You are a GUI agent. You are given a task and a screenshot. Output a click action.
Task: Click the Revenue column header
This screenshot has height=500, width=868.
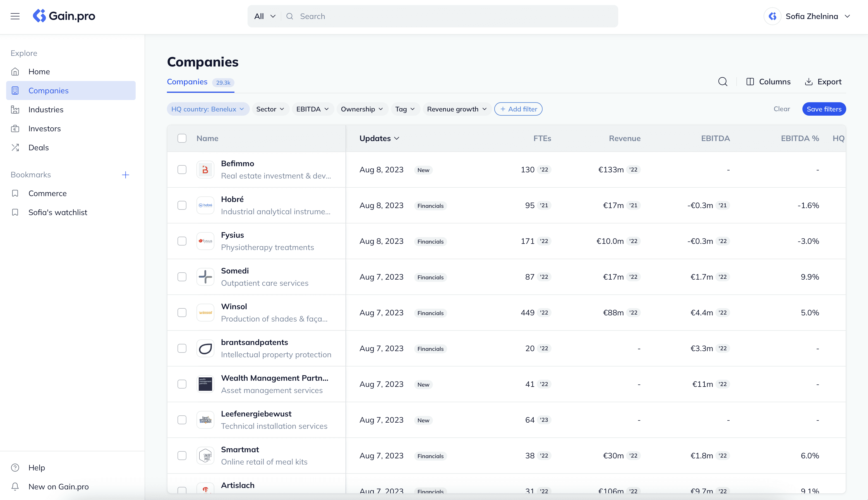click(x=624, y=138)
